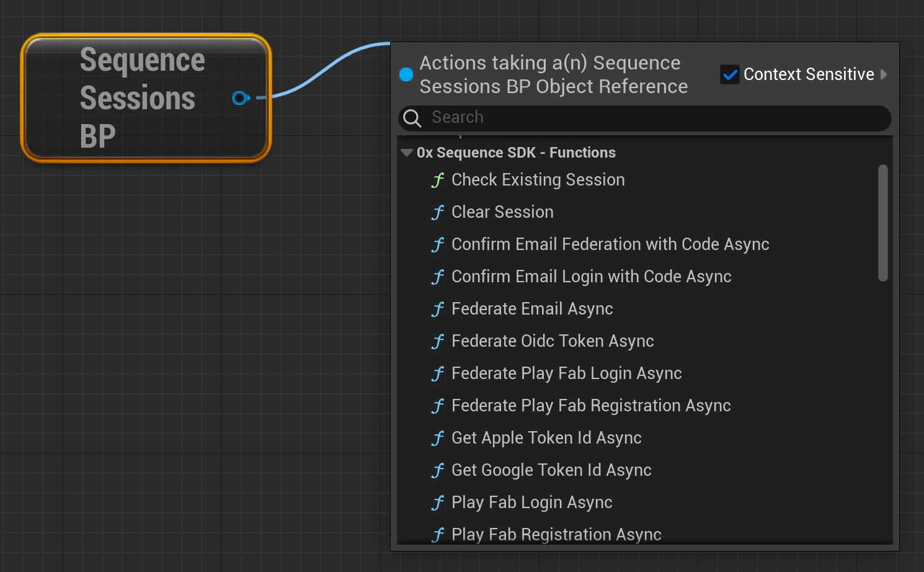Screen dimensions: 924x572
Task: Click the Sequence Sessions BP output pin
Action: (241, 97)
